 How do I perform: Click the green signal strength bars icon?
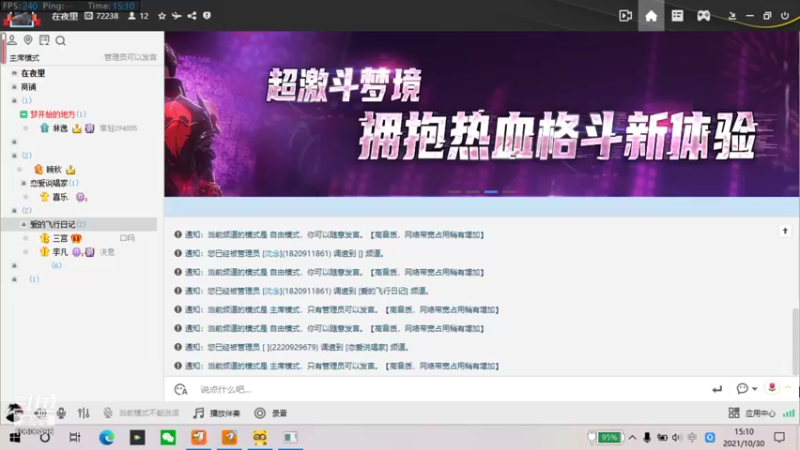(789, 413)
